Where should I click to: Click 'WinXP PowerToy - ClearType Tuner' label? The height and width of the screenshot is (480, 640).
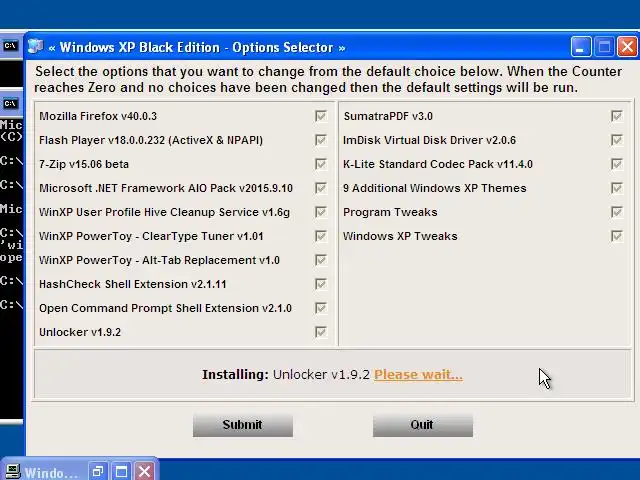pos(151,236)
